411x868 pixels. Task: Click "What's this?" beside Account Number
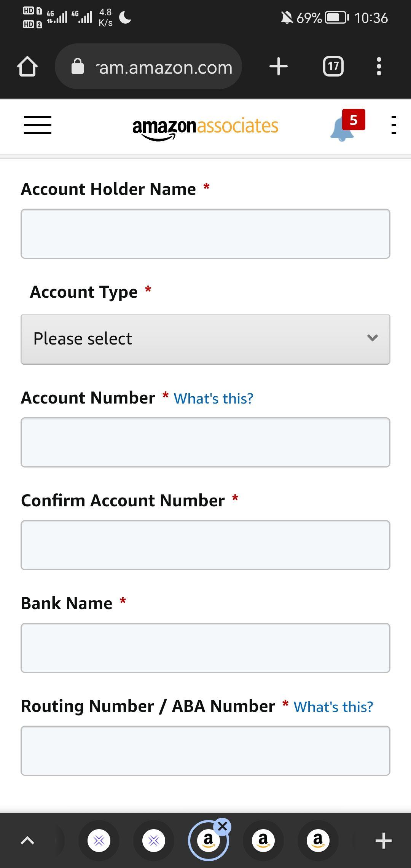(213, 399)
